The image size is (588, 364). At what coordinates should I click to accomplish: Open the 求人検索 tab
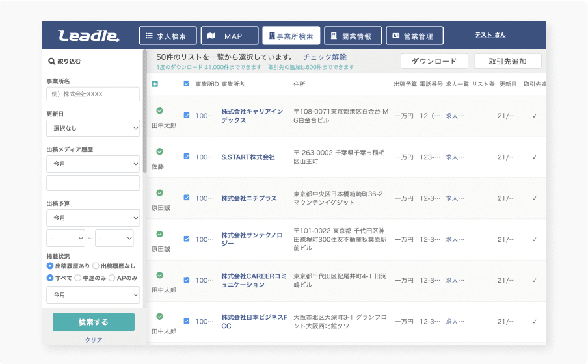pyautogui.click(x=168, y=36)
